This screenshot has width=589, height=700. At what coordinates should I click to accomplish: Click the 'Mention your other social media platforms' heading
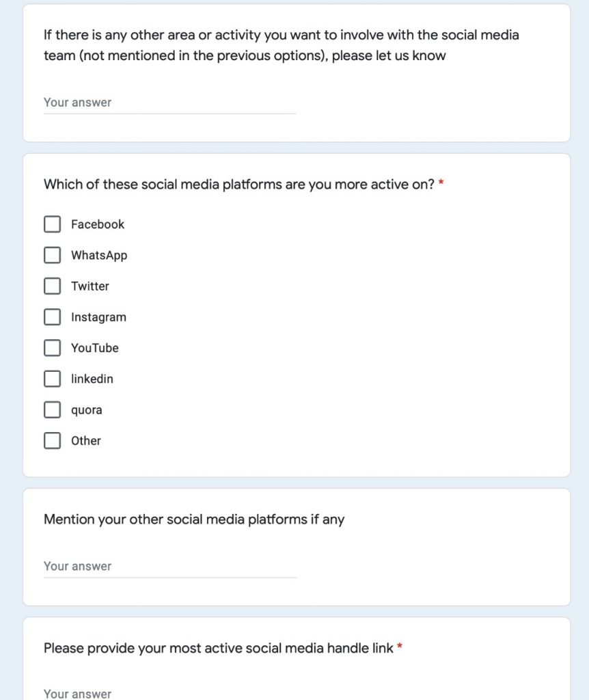(194, 520)
